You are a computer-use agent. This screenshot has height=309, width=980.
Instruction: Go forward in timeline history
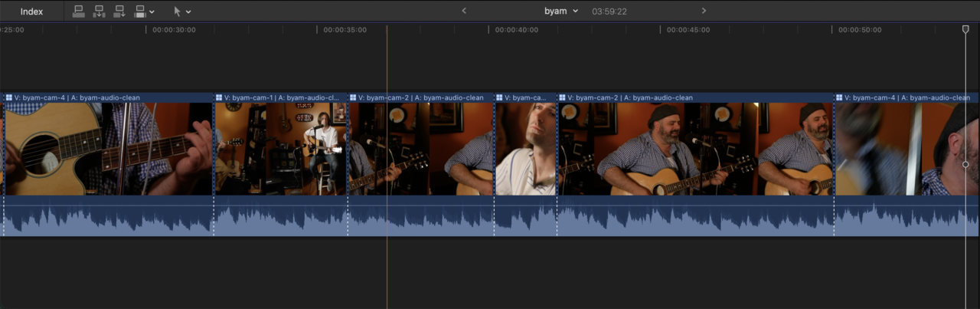click(704, 11)
